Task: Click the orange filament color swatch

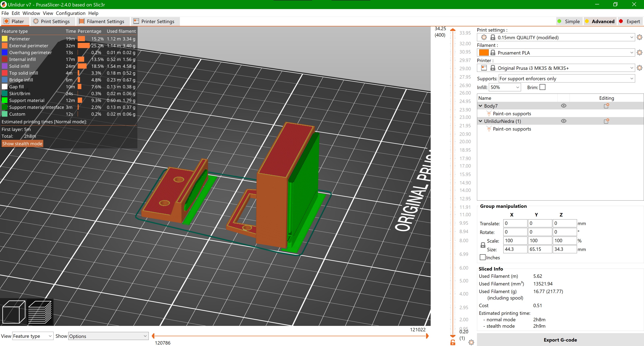Action: (484, 53)
